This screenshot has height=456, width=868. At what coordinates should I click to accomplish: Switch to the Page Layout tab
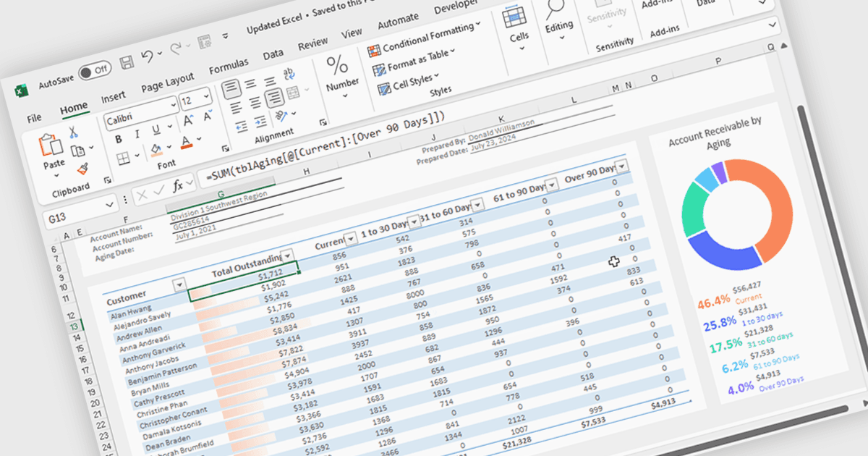[x=167, y=83]
